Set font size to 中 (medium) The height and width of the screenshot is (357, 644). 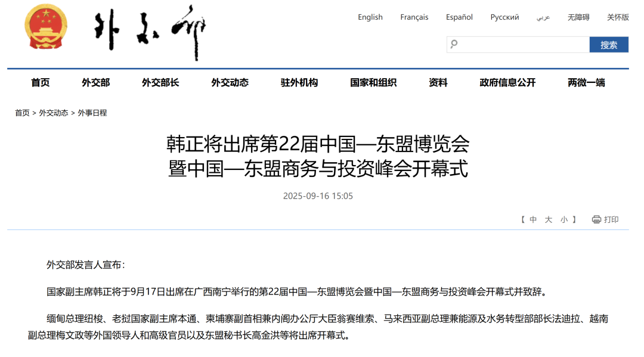(x=533, y=219)
